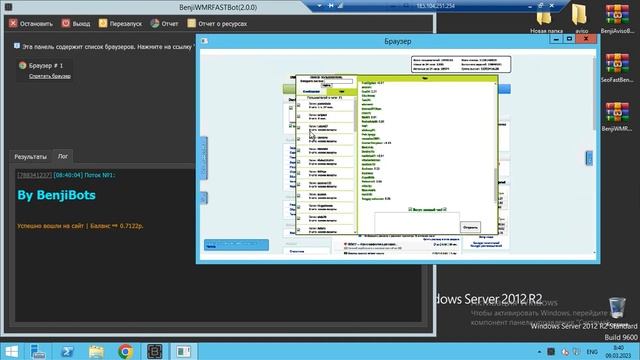640x360 pixels.
Task: Stop the bot with the Остановить button
Action: click(31, 24)
